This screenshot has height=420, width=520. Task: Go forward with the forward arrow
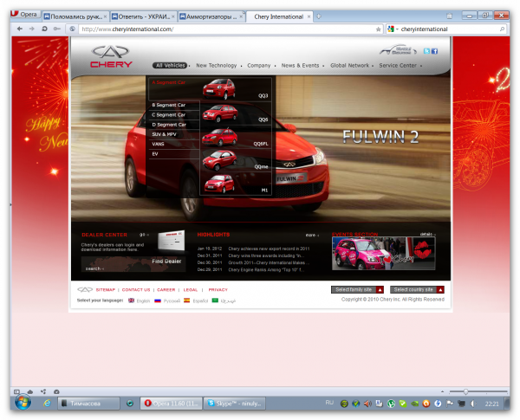pyautogui.click(x=32, y=29)
